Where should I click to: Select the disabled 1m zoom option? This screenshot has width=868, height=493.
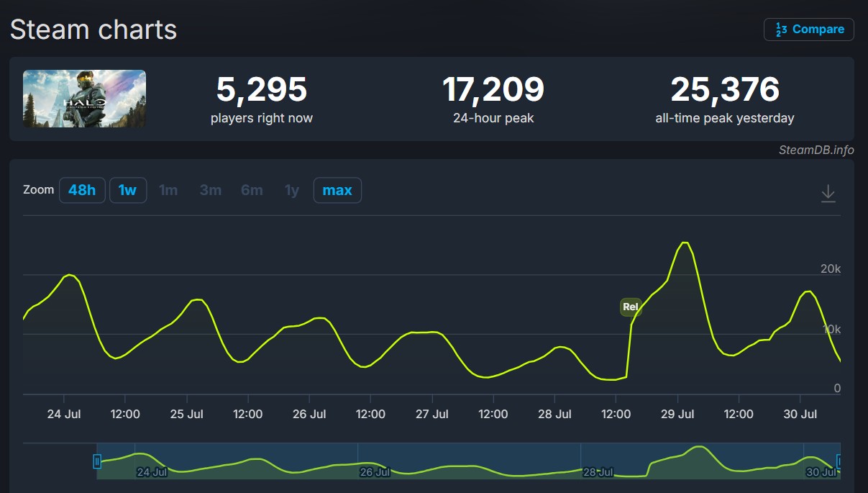(168, 190)
